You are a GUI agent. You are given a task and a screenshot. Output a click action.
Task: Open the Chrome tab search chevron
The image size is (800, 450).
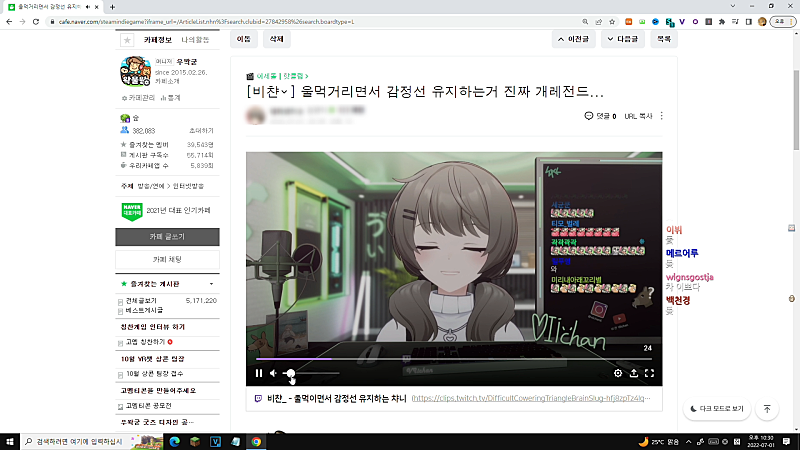coord(733,6)
